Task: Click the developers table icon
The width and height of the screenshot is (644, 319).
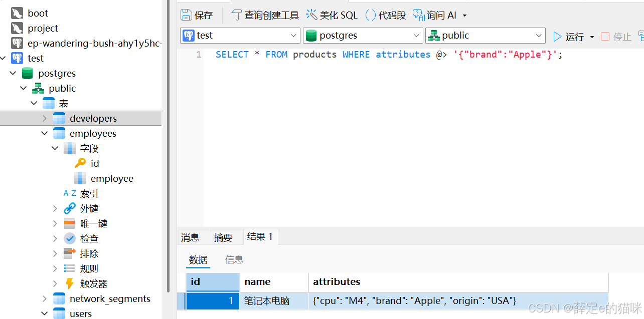Action: pyautogui.click(x=59, y=119)
